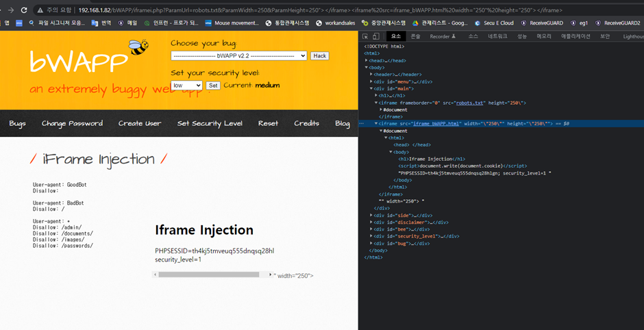Select the PHPSESSID text node in DevTools

tap(475, 173)
